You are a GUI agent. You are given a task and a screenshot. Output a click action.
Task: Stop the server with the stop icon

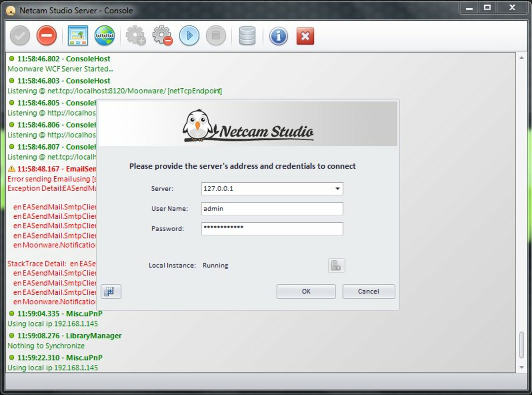[216, 36]
